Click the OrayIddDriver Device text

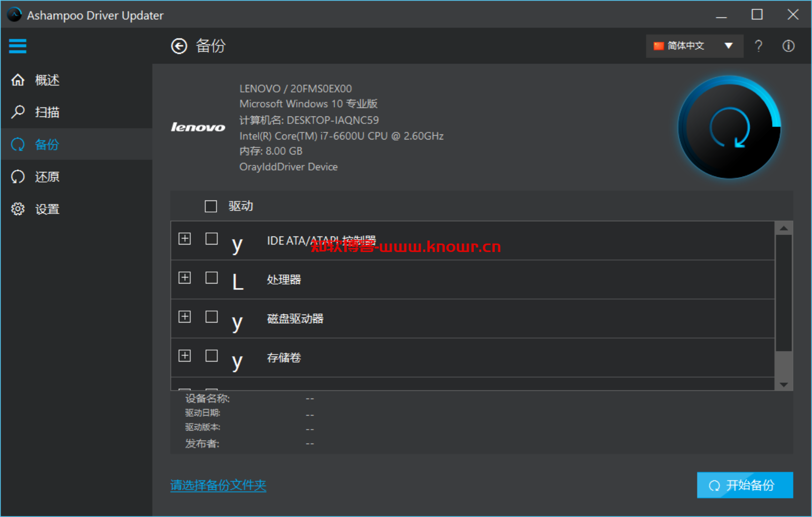pyautogui.click(x=289, y=167)
